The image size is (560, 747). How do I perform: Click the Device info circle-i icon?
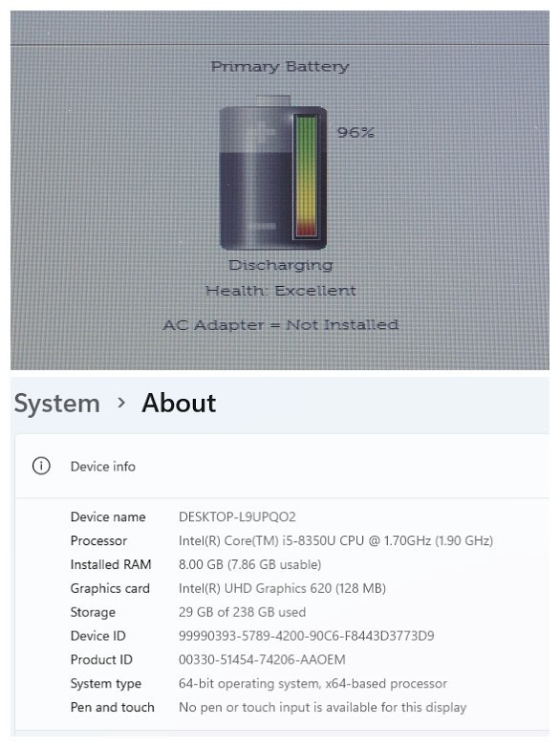click(x=41, y=466)
